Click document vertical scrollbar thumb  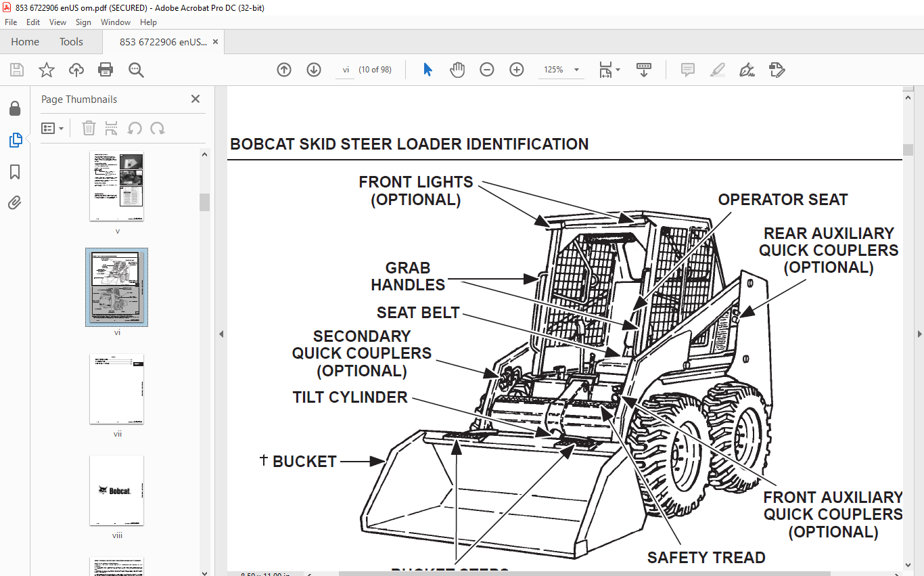click(x=908, y=150)
